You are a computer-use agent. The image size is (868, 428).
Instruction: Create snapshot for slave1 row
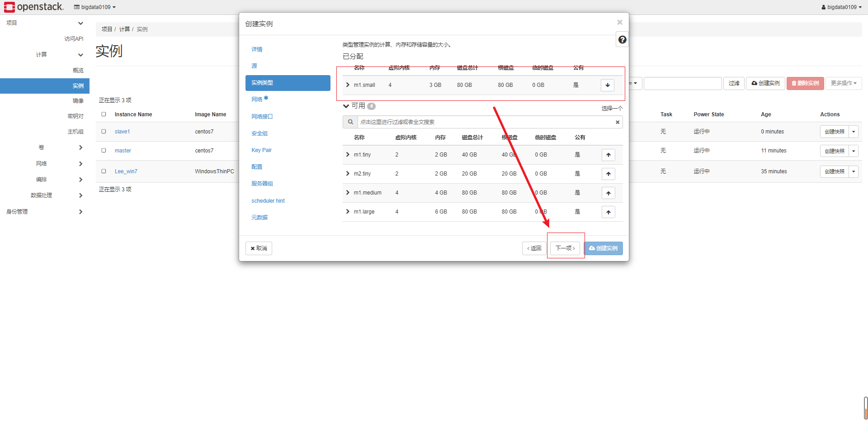click(835, 132)
